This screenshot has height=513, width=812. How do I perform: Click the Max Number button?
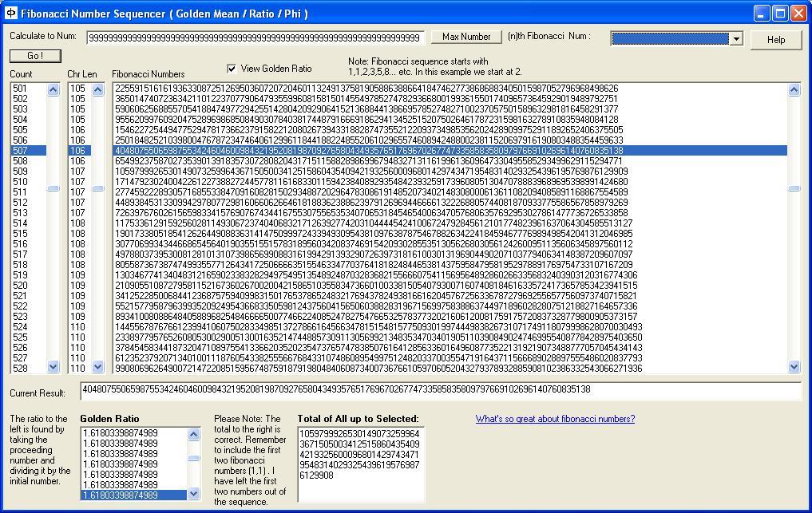tap(466, 37)
